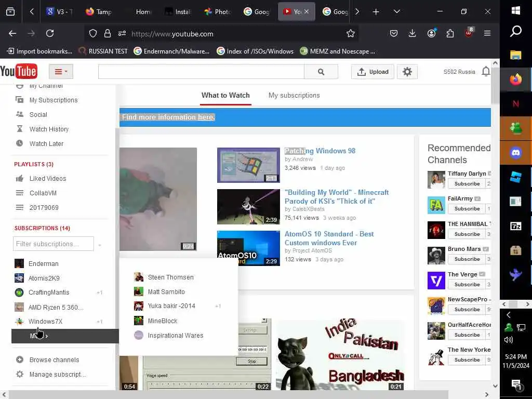532x399 pixels.
Task: Open YouTube settings gear
Action: pyautogui.click(x=407, y=72)
